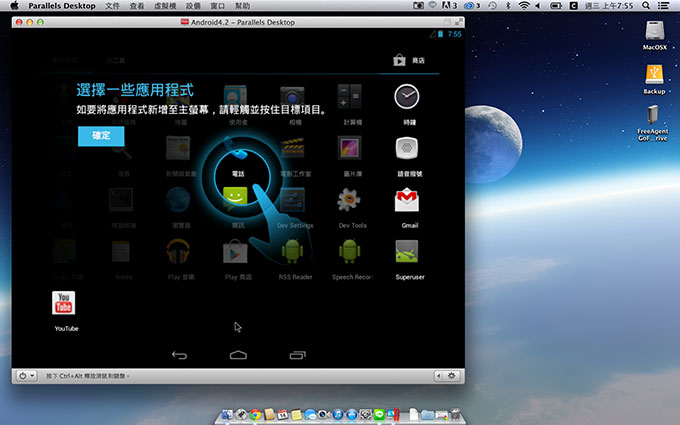Open the 計算機 calculator app
Image resolution: width=680 pixels, height=425 pixels.
point(349,97)
